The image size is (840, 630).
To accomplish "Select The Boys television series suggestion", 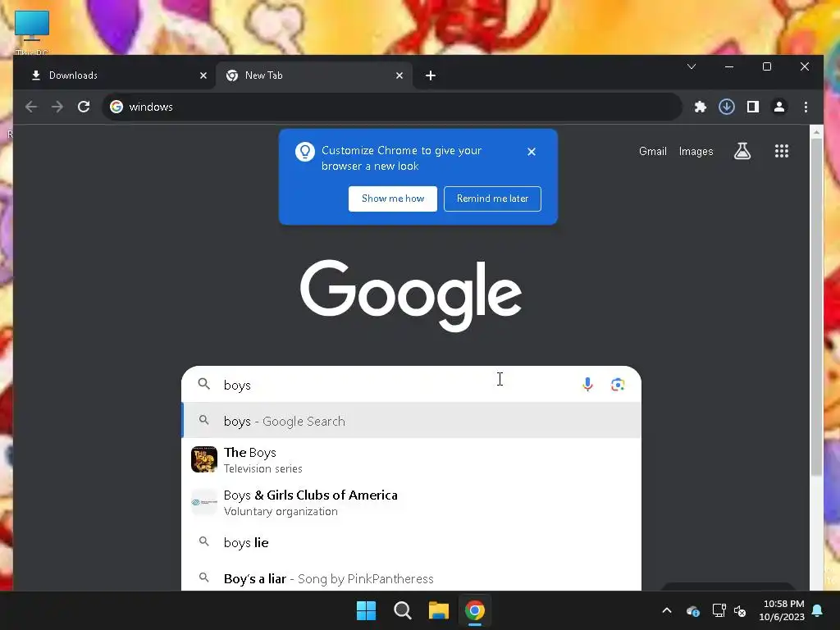I will (411, 459).
